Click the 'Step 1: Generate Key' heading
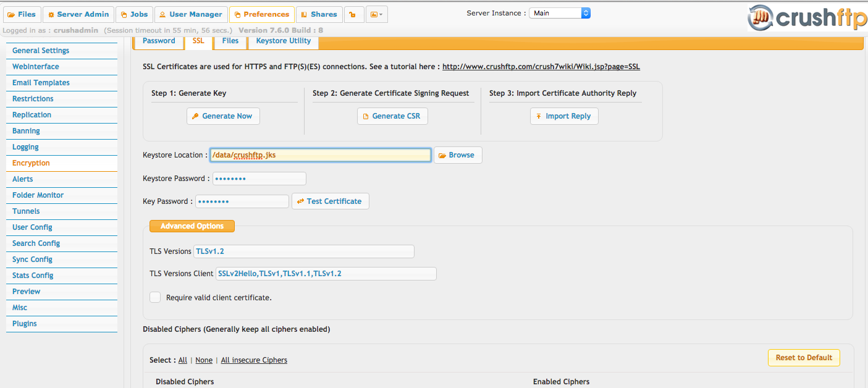 [189, 93]
